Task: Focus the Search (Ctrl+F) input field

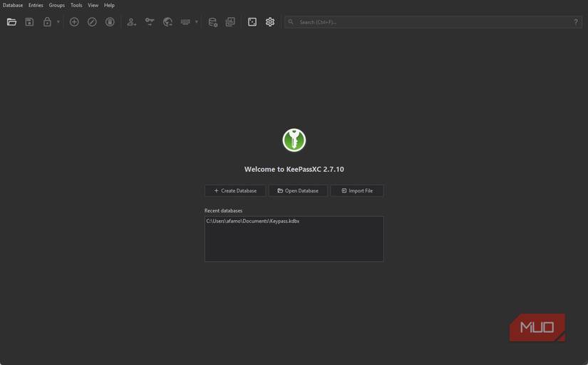Action: point(433,22)
